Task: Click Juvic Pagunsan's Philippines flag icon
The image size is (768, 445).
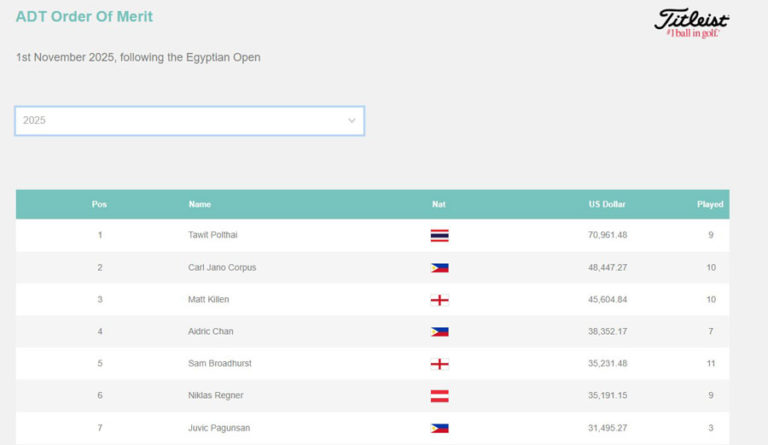Action: pyautogui.click(x=439, y=428)
